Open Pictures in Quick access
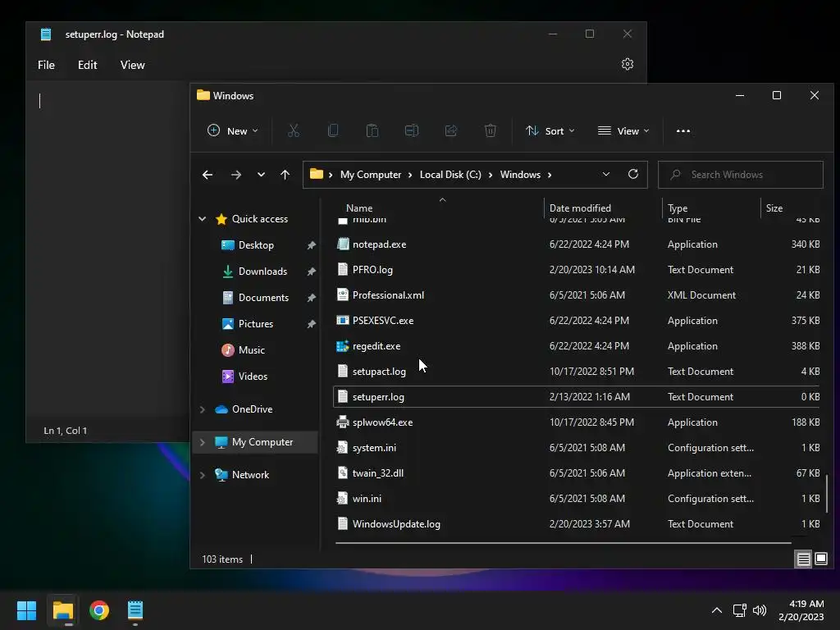 pyautogui.click(x=256, y=323)
